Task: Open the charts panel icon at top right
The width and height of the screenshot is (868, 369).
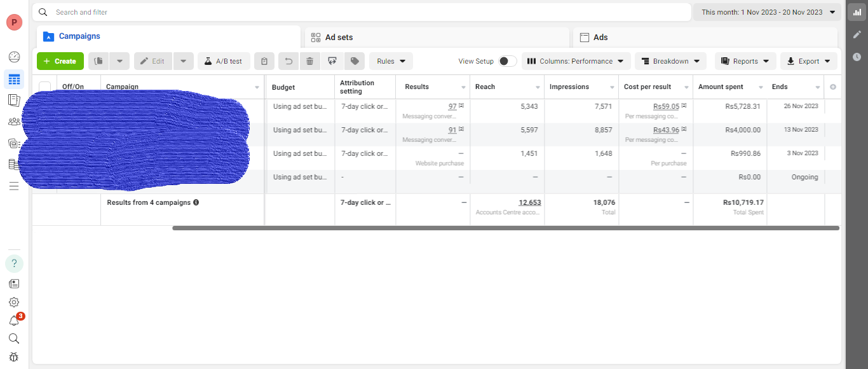Action: point(857,12)
